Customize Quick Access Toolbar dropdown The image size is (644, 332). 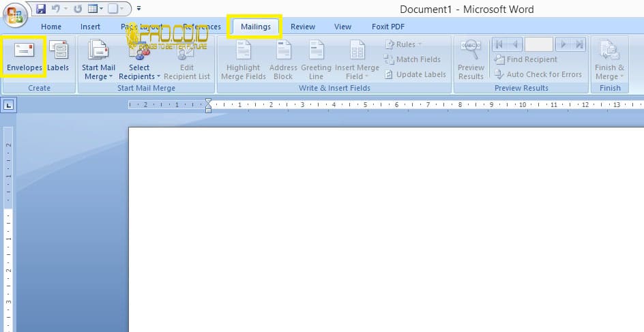[x=138, y=8]
